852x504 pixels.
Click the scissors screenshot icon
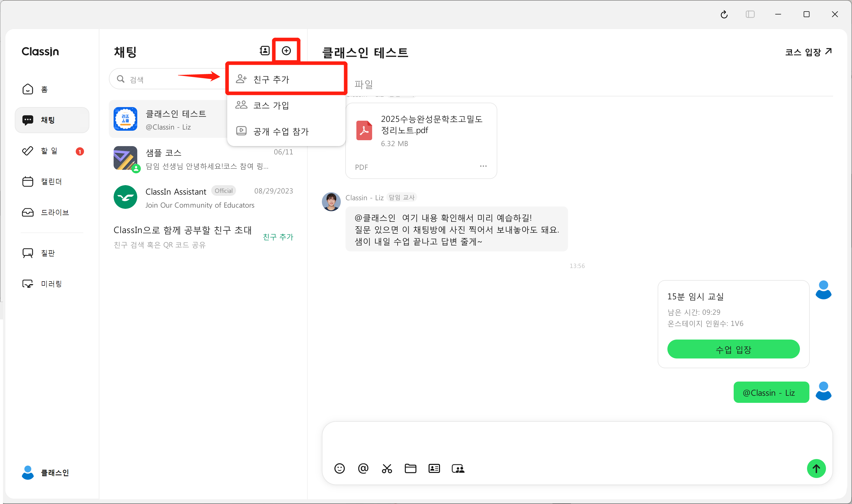387,469
